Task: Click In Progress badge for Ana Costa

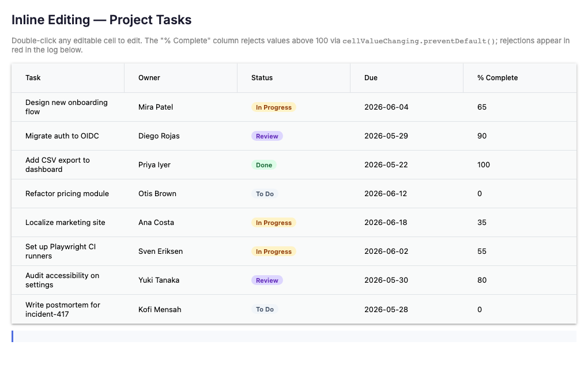Action: click(x=274, y=223)
